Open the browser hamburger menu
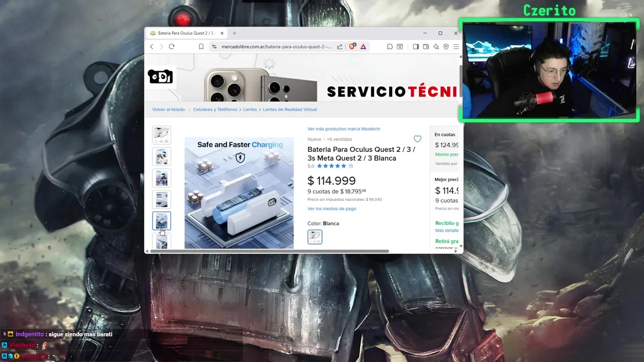 click(456, 46)
